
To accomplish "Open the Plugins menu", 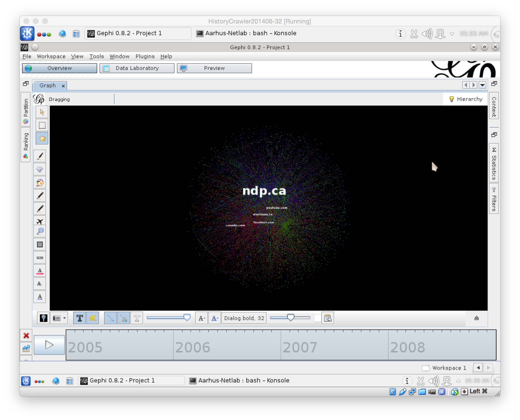I will [x=145, y=56].
